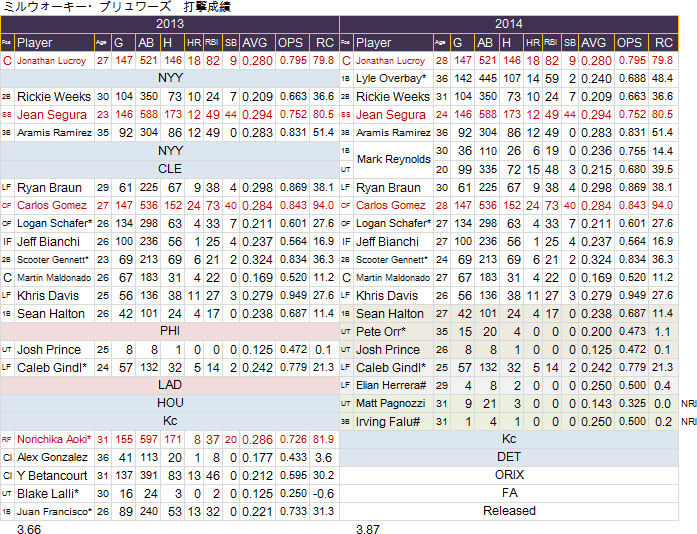This screenshot has height=534, width=697.
Task: Select Jonathan Lucroy in the 2013 table
Action: [x=52, y=61]
